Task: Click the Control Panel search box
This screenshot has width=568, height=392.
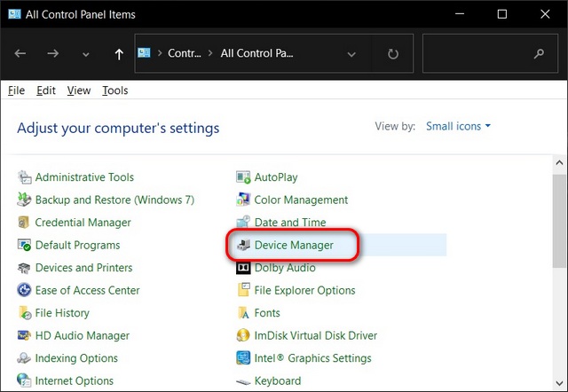Action: (490, 53)
